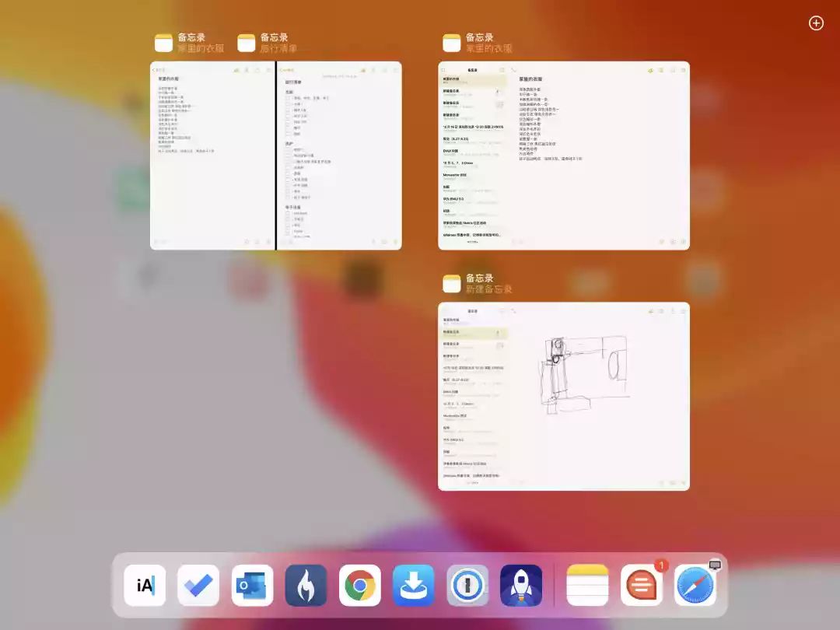The image size is (840, 630).
Task: Open the 新建备忘录 window with the sketch drawing
Action: tap(564, 397)
